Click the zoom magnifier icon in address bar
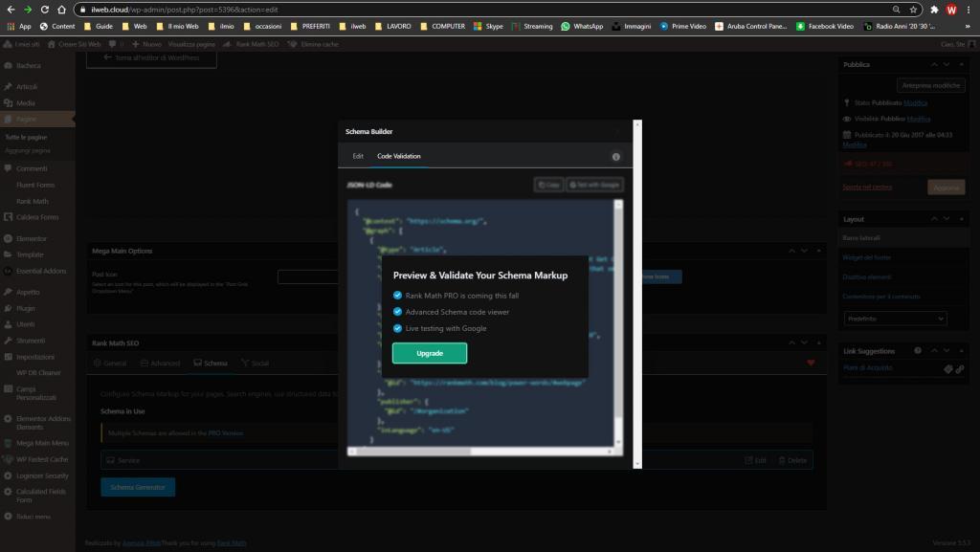This screenshot has width=980, height=552. (x=896, y=10)
